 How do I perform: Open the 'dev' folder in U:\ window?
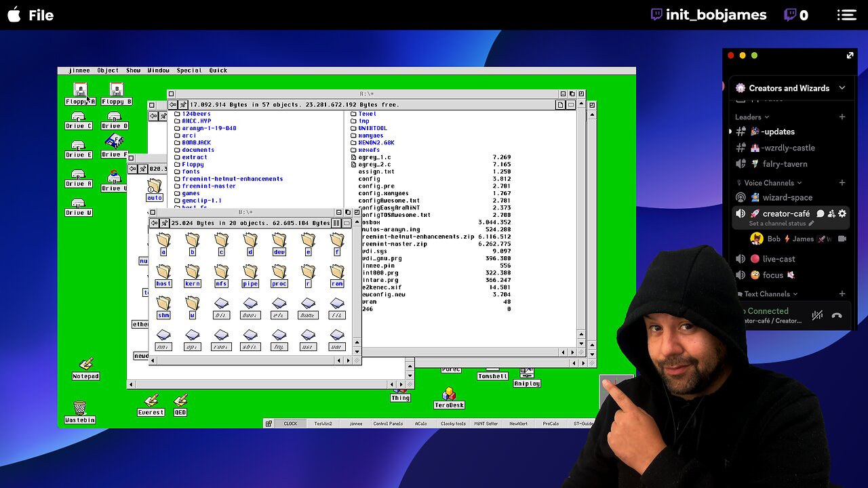[x=279, y=244]
